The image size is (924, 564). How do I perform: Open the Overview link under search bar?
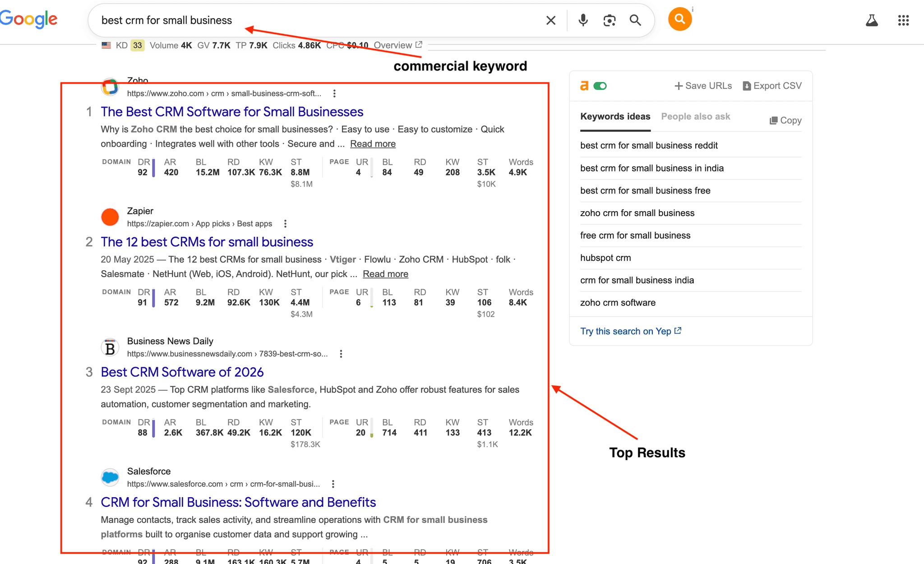(x=398, y=45)
